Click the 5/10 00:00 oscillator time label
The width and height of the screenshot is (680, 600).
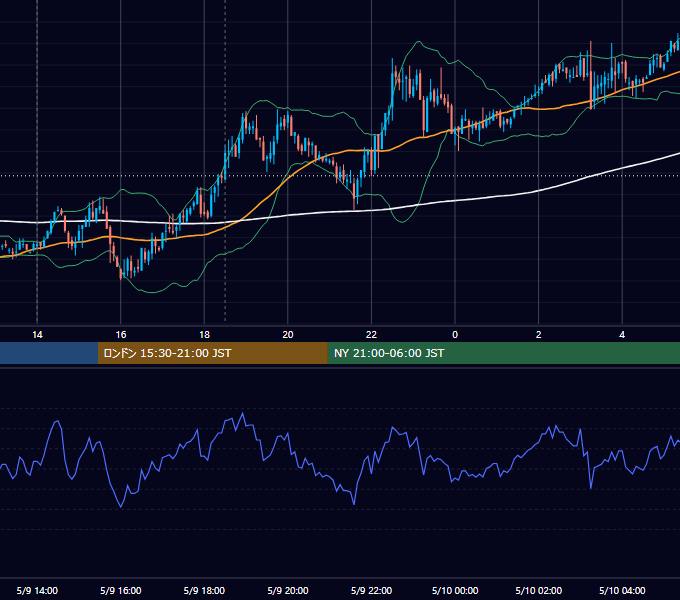[x=455, y=590]
